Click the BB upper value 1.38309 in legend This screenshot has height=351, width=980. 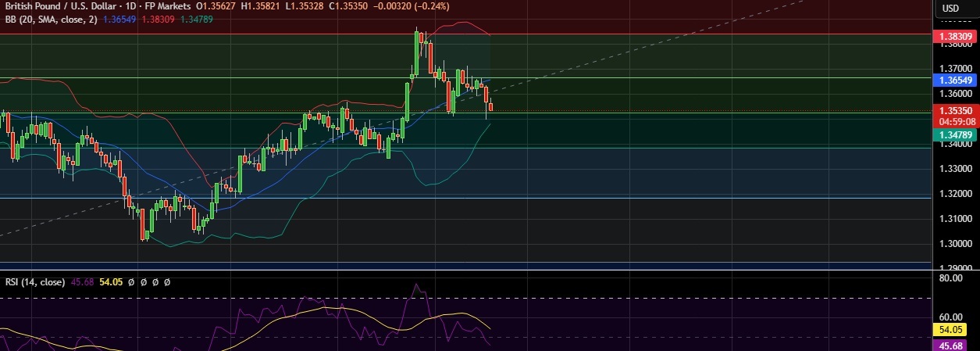point(157,20)
